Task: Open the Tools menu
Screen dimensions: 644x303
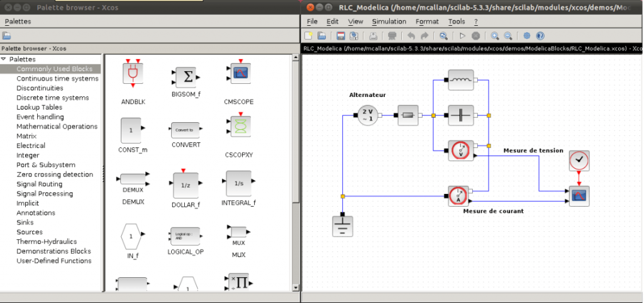Action: pyautogui.click(x=457, y=21)
